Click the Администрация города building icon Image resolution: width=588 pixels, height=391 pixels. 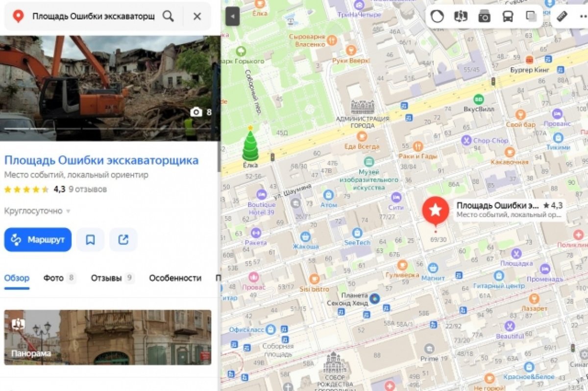coord(362,106)
